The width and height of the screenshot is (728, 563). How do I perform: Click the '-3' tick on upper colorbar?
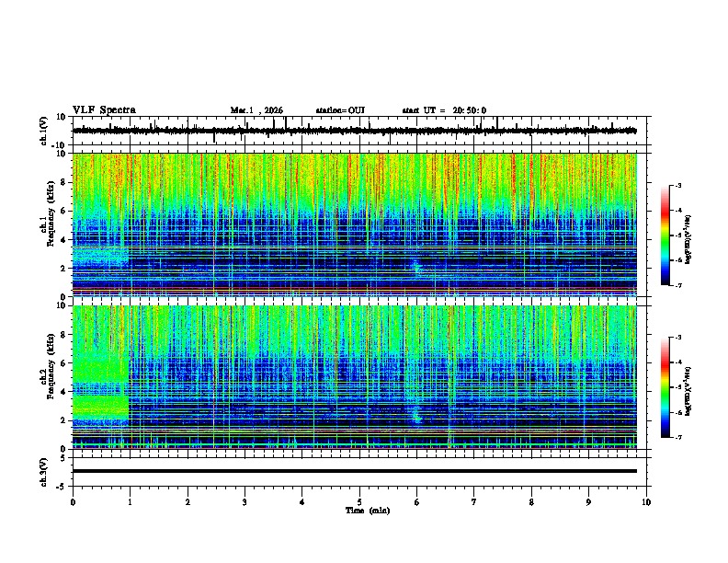coord(677,185)
